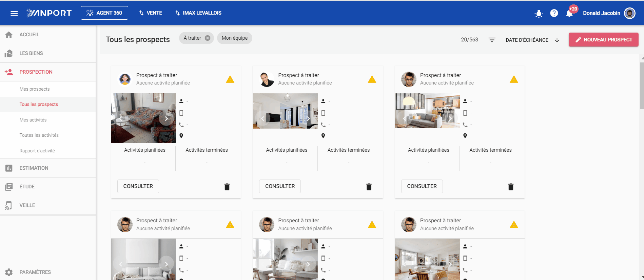
Task: Click the Les Biens building icon
Action: point(9,53)
